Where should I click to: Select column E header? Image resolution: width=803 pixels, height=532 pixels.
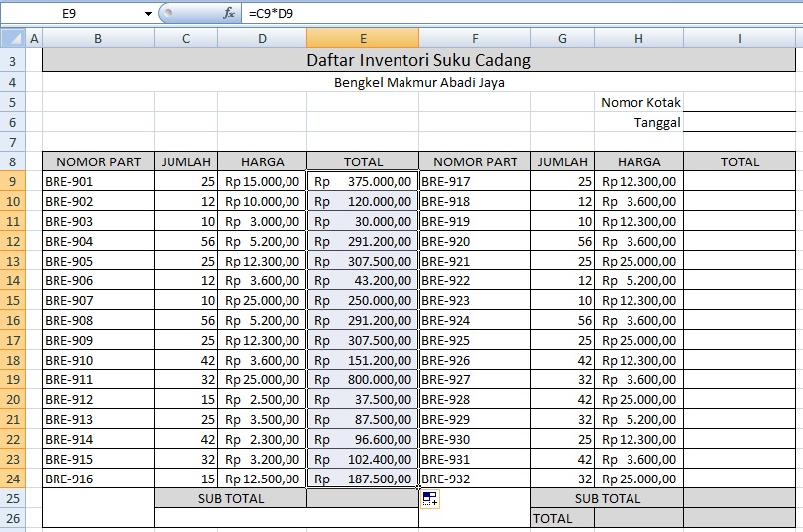363,38
